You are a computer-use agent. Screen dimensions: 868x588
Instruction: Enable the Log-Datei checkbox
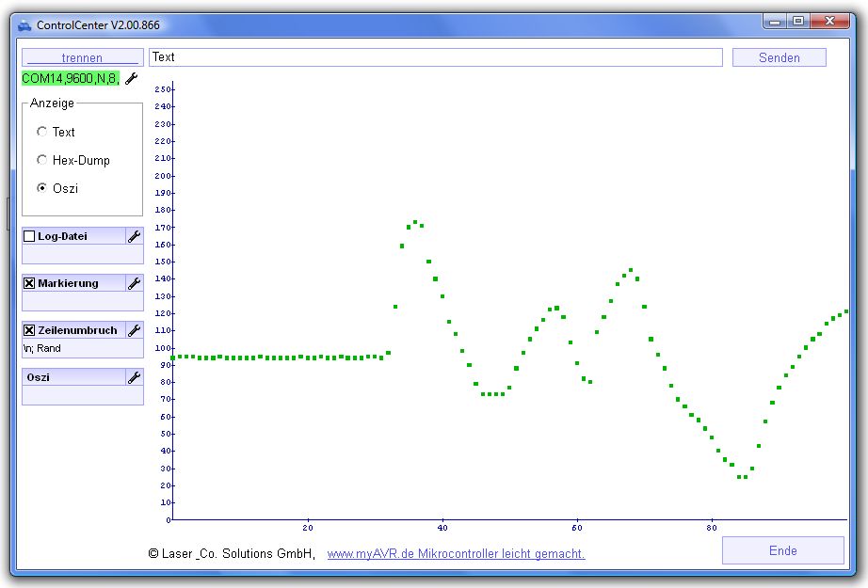pos(29,236)
